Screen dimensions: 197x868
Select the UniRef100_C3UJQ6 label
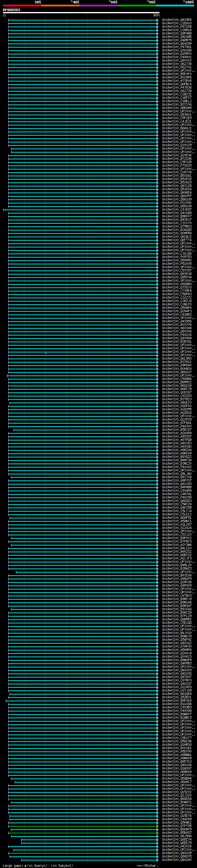[177, 253]
